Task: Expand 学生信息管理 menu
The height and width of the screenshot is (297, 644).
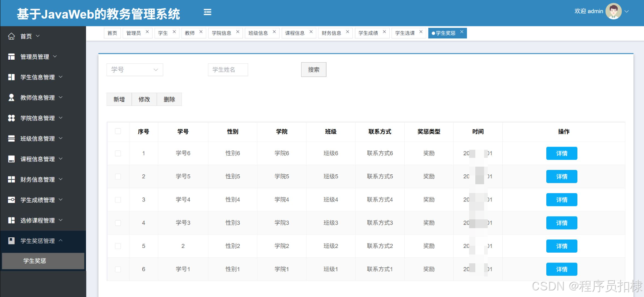Action: pos(61,77)
